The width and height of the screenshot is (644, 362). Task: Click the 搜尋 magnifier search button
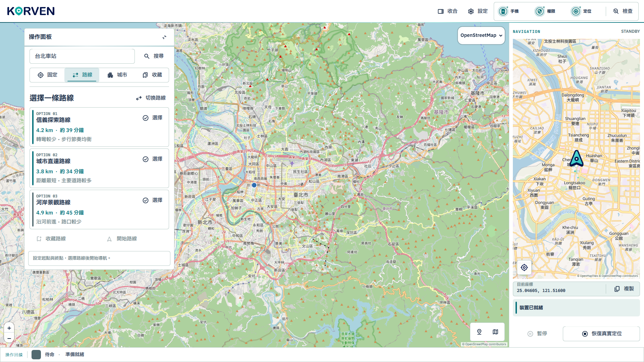pyautogui.click(x=154, y=56)
